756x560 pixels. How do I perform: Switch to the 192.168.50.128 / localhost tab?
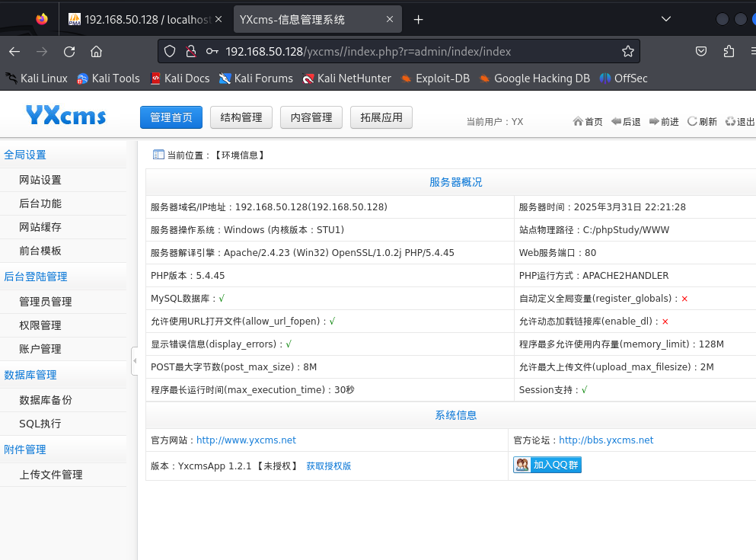click(x=145, y=19)
